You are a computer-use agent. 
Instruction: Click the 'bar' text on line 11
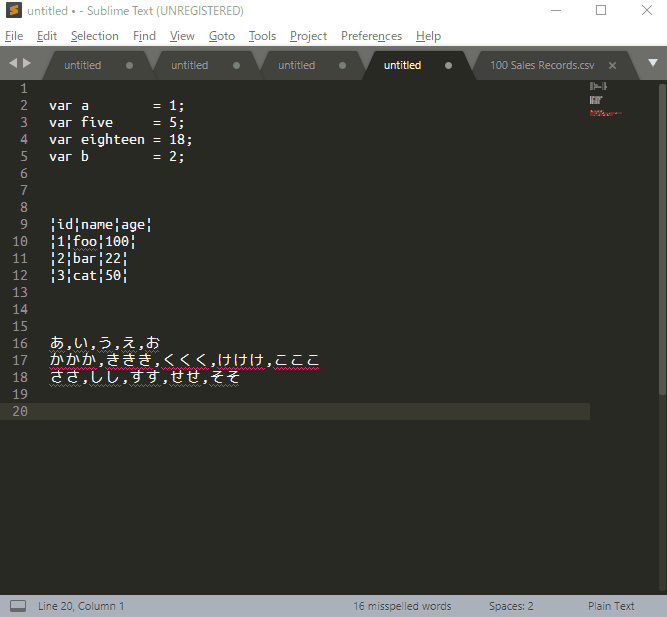click(85, 259)
